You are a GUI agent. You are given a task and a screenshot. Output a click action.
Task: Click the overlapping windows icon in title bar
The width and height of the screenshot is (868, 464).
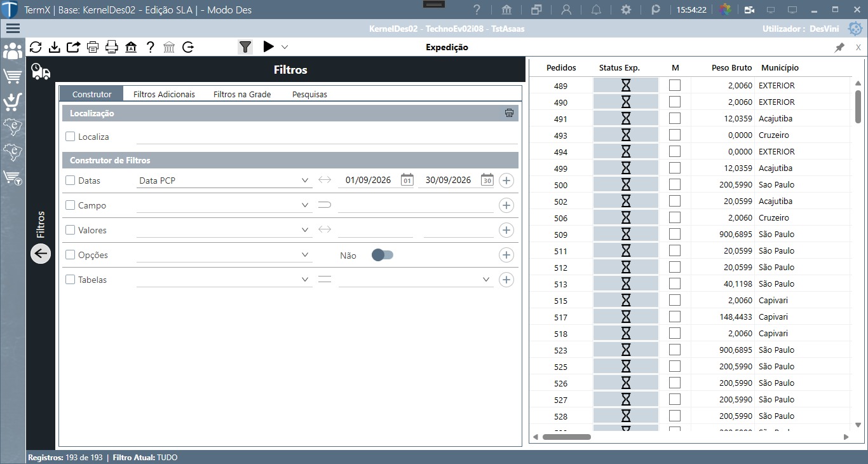(536, 10)
